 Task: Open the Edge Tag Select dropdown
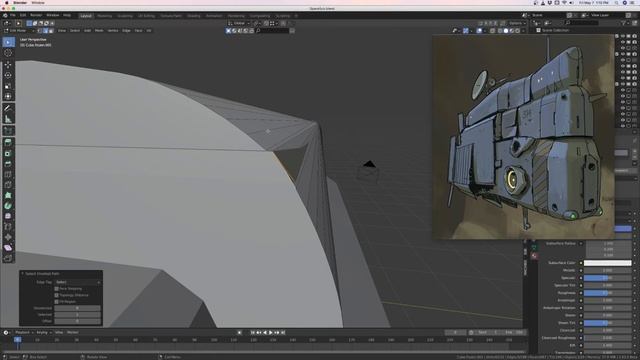coord(78,282)
